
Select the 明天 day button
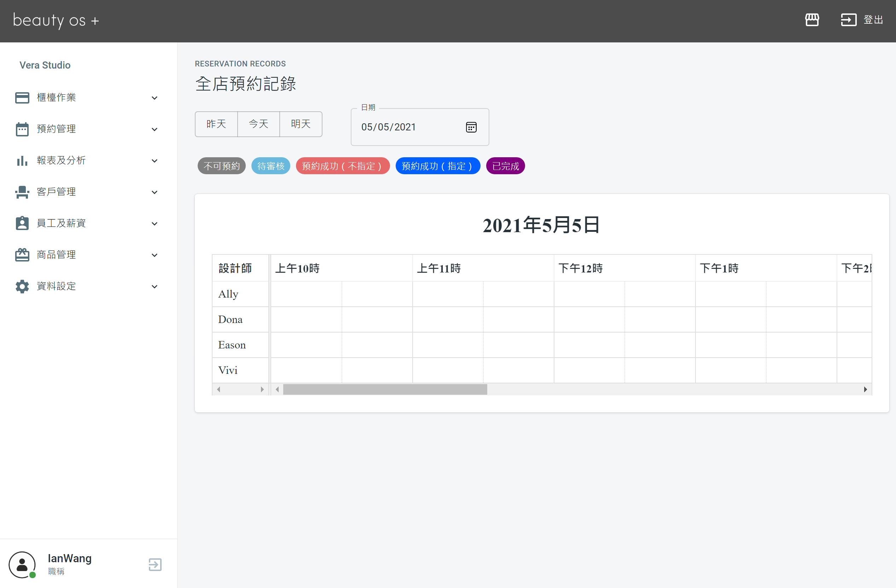click(301, 124)
